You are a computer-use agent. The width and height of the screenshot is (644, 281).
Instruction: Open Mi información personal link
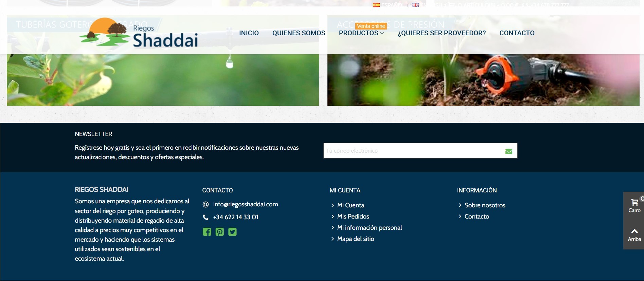pos(370,228)
